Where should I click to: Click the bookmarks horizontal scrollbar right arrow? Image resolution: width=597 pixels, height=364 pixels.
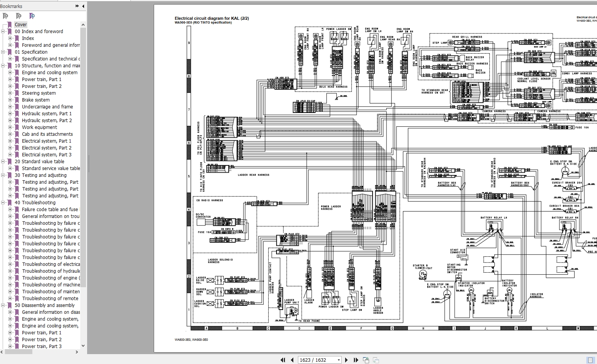(77, 352)
